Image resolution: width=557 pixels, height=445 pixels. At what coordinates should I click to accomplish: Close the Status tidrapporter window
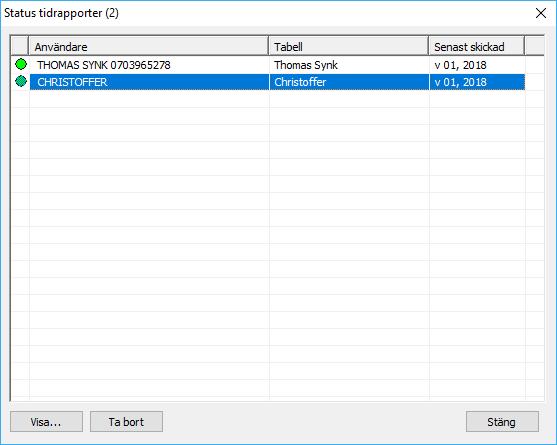[x=541, y=13]
